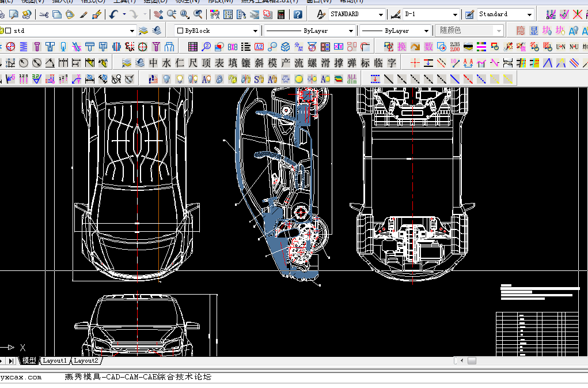This screenshot has height=388, width=588.
Task: Open the QuickCalc calculator
Action: click(280, 14)
